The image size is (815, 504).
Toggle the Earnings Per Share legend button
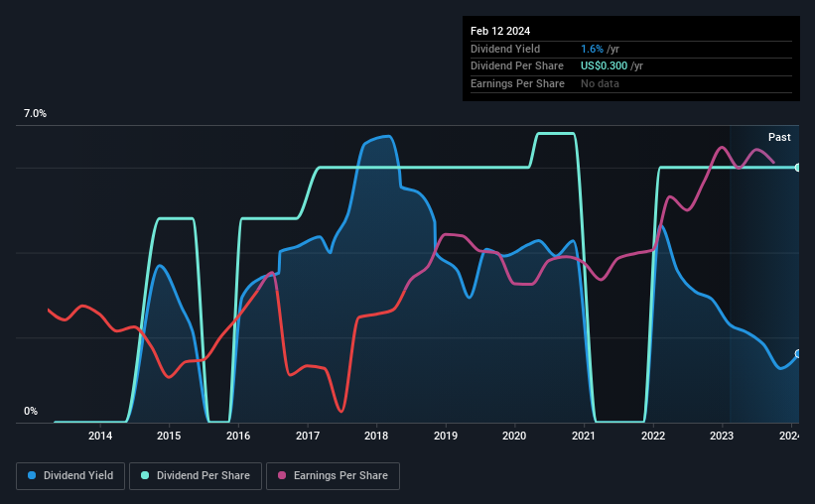(x=333, y=476)
